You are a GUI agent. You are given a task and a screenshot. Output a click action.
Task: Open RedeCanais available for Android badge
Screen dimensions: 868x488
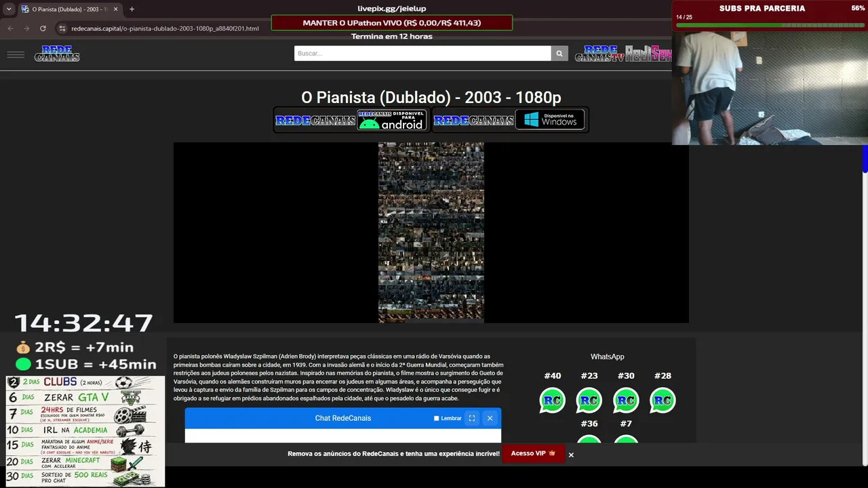point(351,120)
